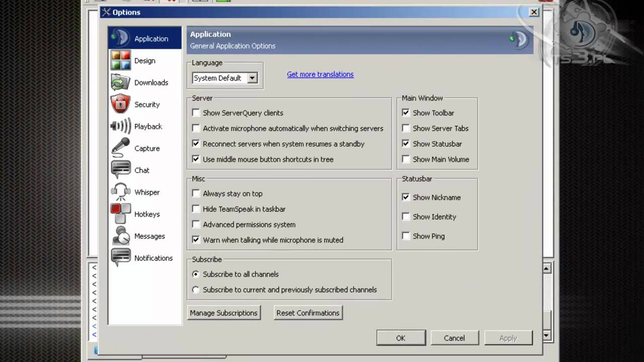
Task: Click the greyed-out Apply button
Action: (x=508, y=338)
